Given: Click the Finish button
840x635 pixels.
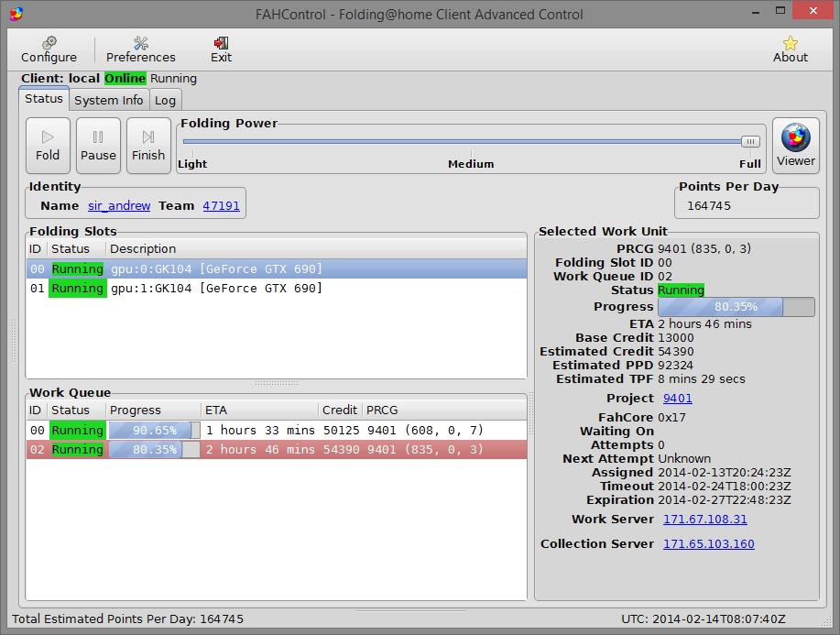Looking at the screenshot, I should [148, 145].
